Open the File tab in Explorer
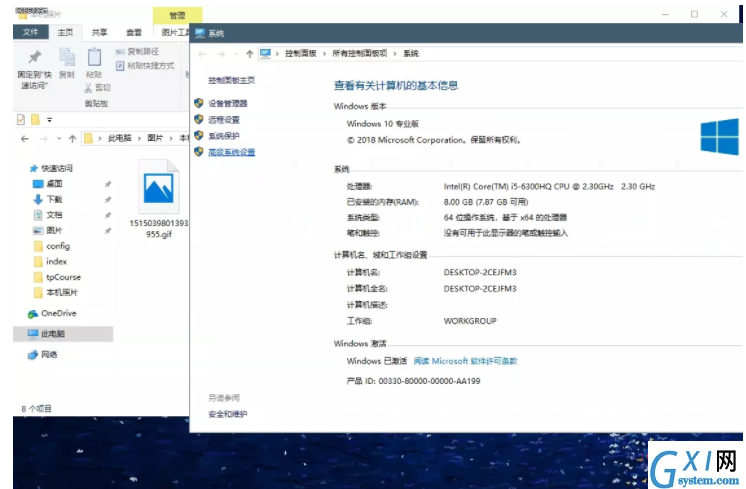 (x=30, y=32)
